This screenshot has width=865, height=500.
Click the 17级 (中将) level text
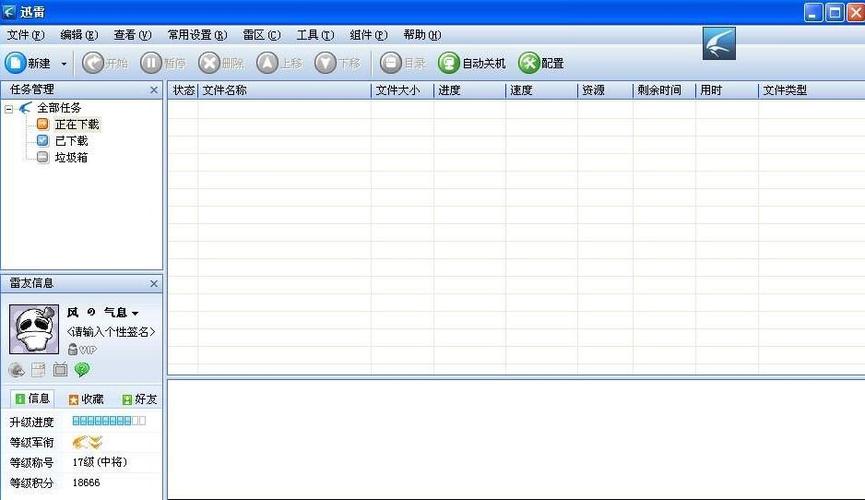point(100,462)
